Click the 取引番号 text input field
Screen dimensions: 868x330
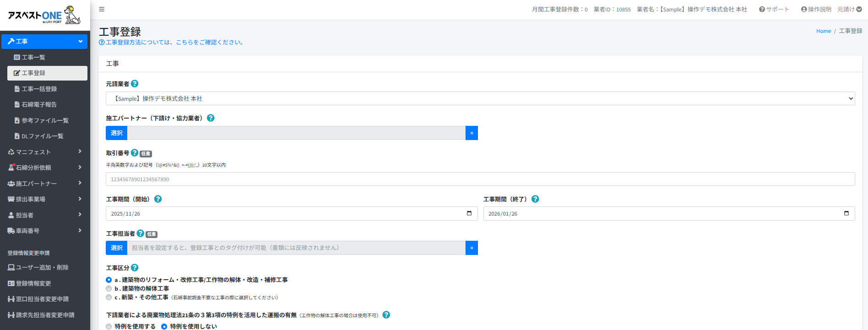480,179
